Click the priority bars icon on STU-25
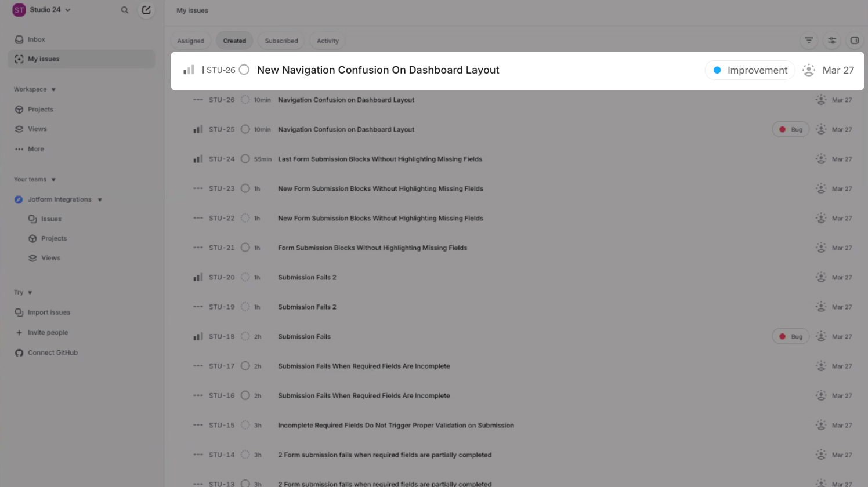This screenshot has width=868, height=487. click(197, 129)
